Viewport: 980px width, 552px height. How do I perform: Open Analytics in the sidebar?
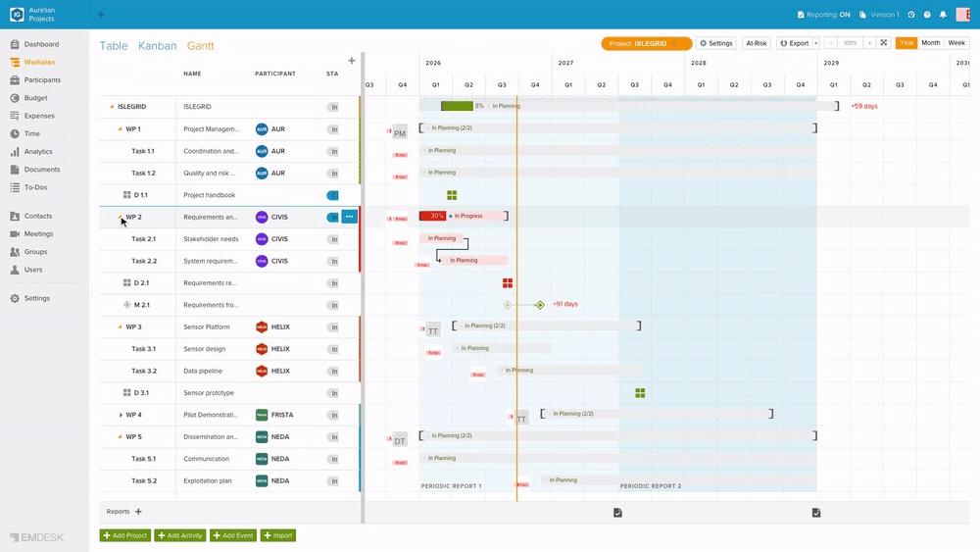point(31,151)
